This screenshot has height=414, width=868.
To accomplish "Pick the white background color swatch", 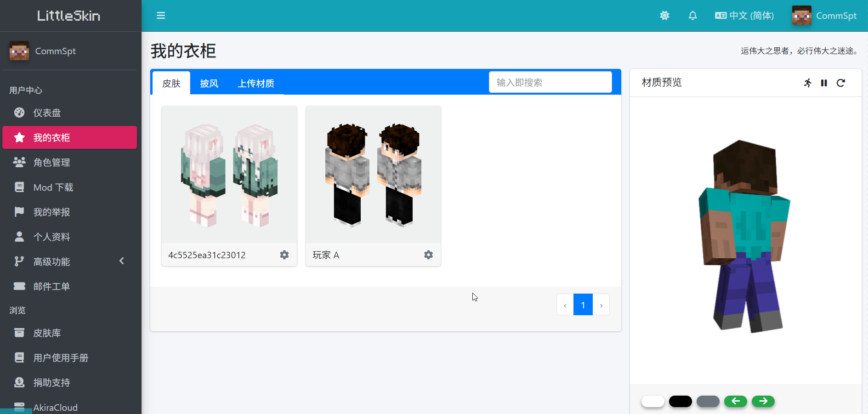I will (653, 401).
